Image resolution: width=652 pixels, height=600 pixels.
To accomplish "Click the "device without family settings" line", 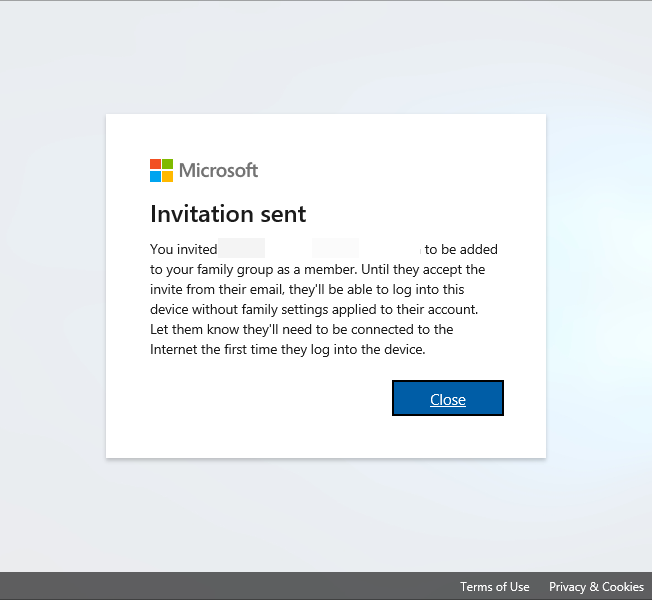I will tap(314, 309).
